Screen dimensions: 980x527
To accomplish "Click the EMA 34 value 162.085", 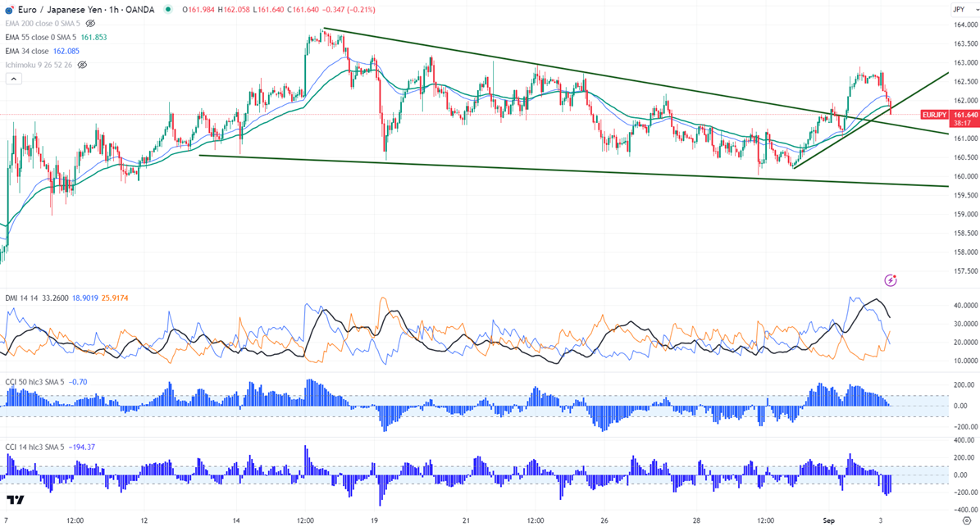I will click(66, 51).
